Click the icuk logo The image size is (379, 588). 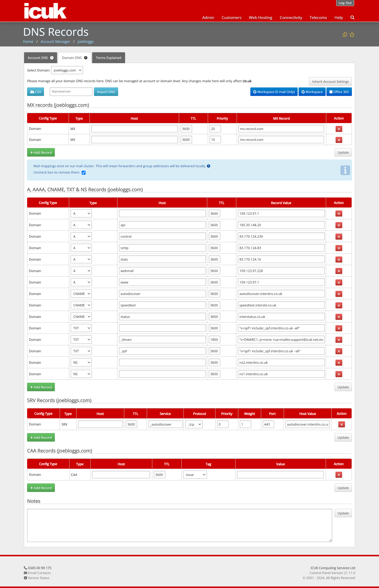click(45, 11)
